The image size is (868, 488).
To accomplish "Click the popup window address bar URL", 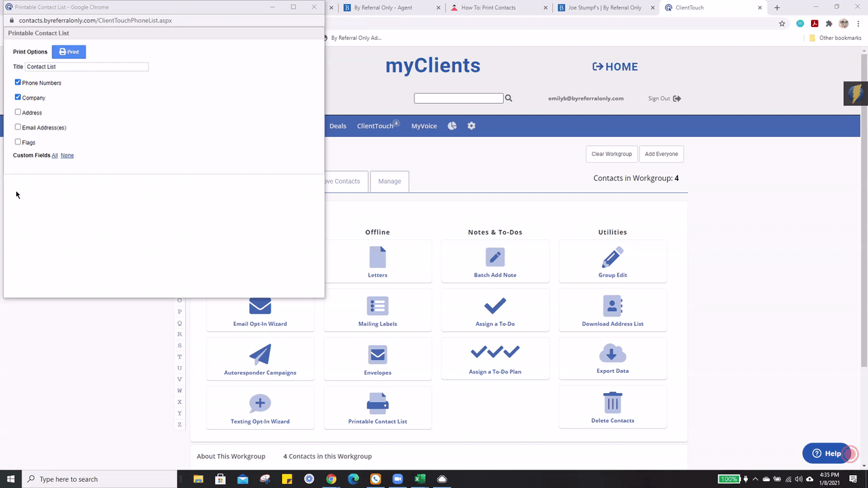I will click(x=95, y=20).
